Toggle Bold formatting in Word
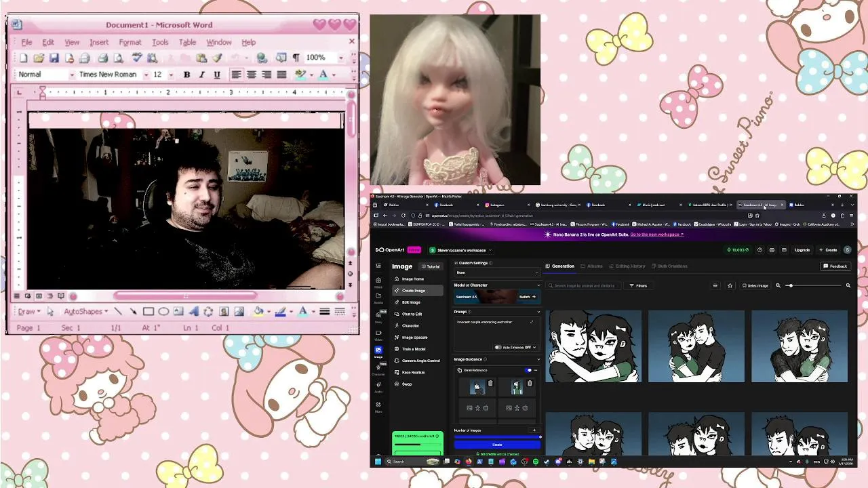This screenshot has height=488, width=868. [186, 75]
